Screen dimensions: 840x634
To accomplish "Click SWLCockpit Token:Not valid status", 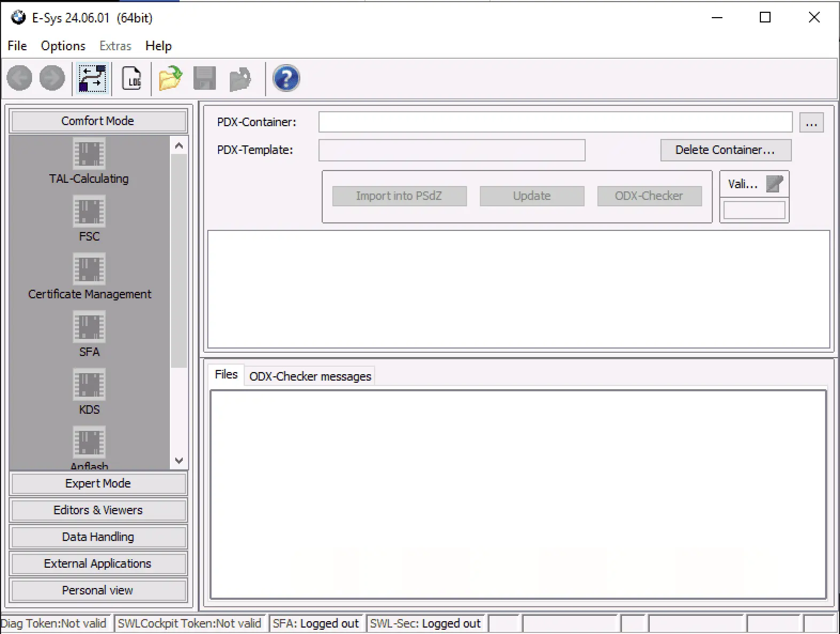I will point(189,623).
